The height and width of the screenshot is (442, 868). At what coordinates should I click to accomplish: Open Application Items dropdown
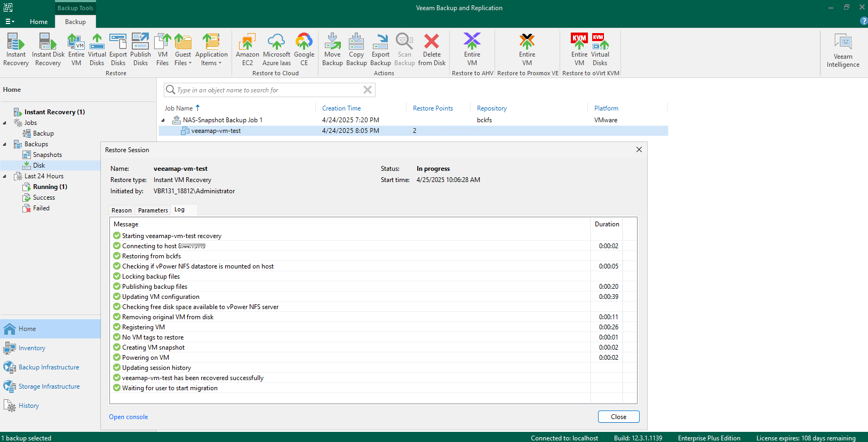[211, 50]
